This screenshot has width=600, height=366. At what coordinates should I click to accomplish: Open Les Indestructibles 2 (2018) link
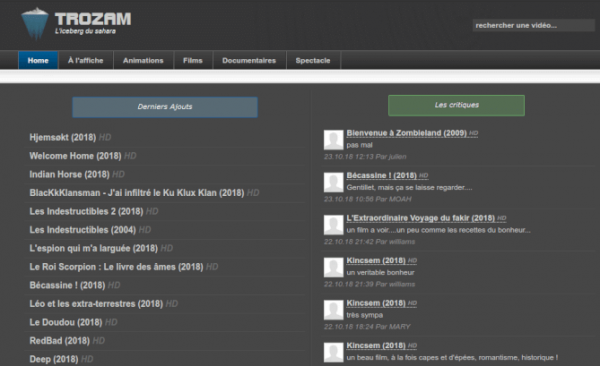(86, 211)
